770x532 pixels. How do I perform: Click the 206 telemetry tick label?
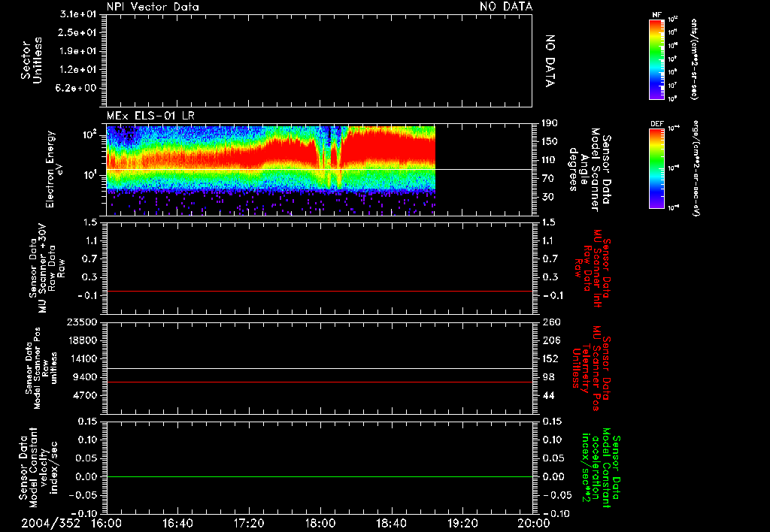[550, 340]
